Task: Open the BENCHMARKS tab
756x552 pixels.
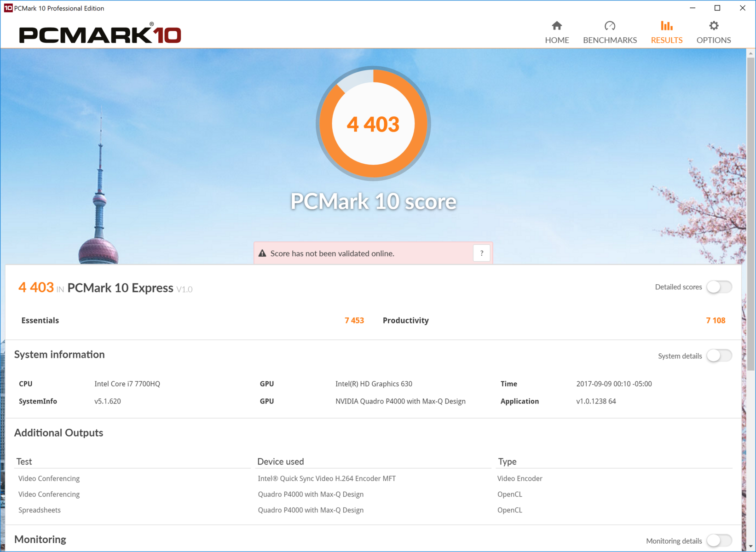Action: click(610, 32)
